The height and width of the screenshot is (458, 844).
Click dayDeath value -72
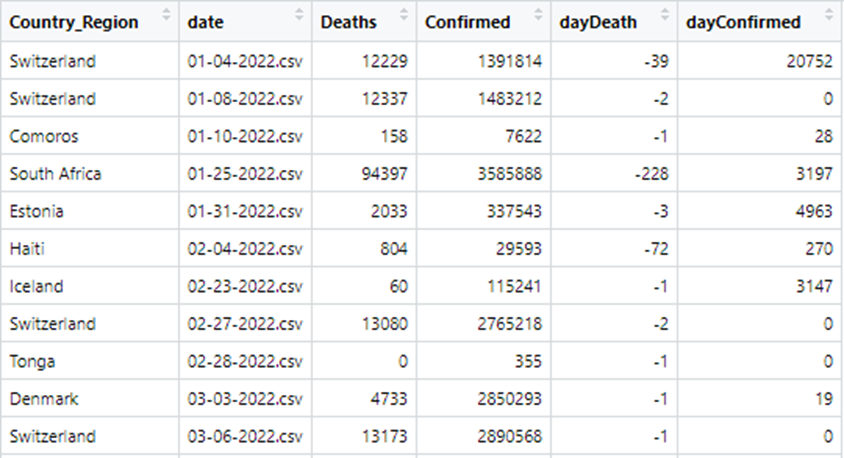coord(656,249)
